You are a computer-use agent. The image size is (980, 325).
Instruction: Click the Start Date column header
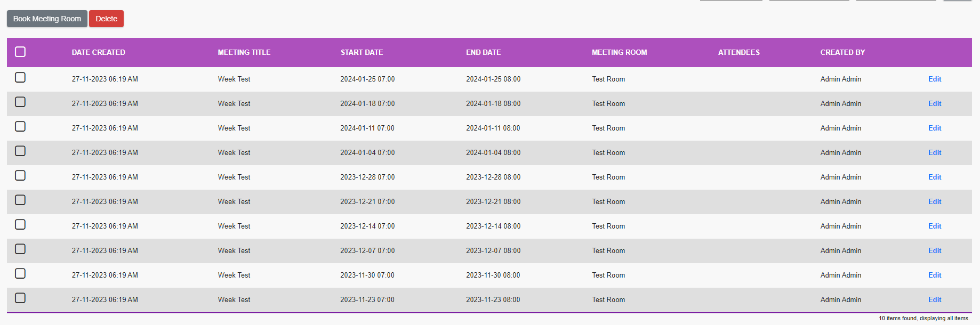point(362,52)
